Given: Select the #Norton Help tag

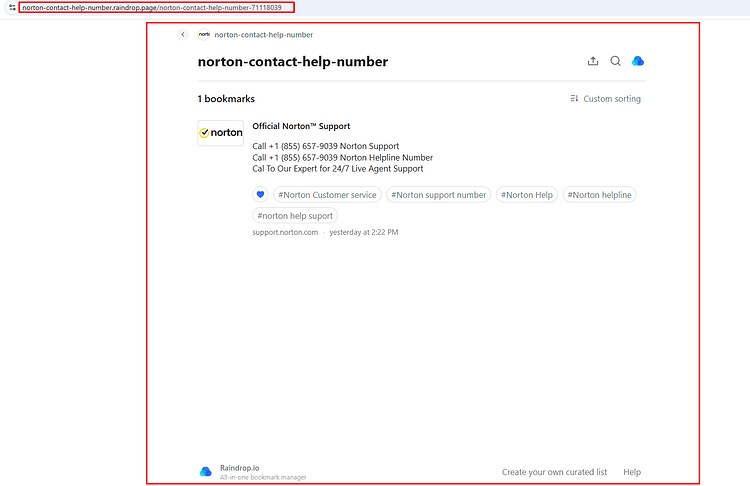Looking at the screenshot, I should tap(527, 195).
